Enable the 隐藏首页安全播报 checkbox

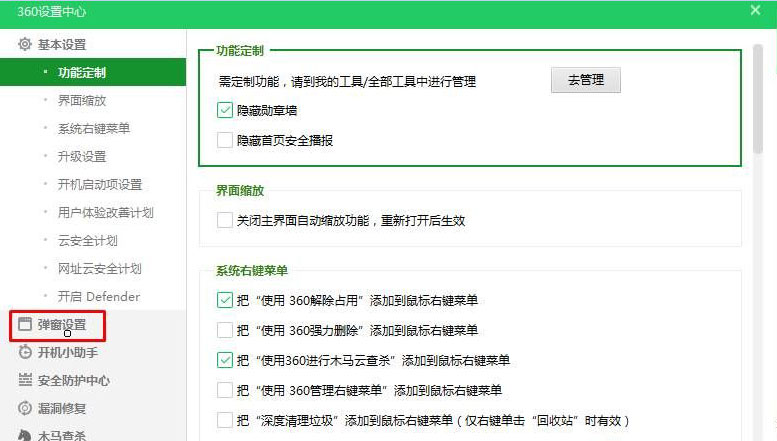pyautogui.click(x=224, y=140)
